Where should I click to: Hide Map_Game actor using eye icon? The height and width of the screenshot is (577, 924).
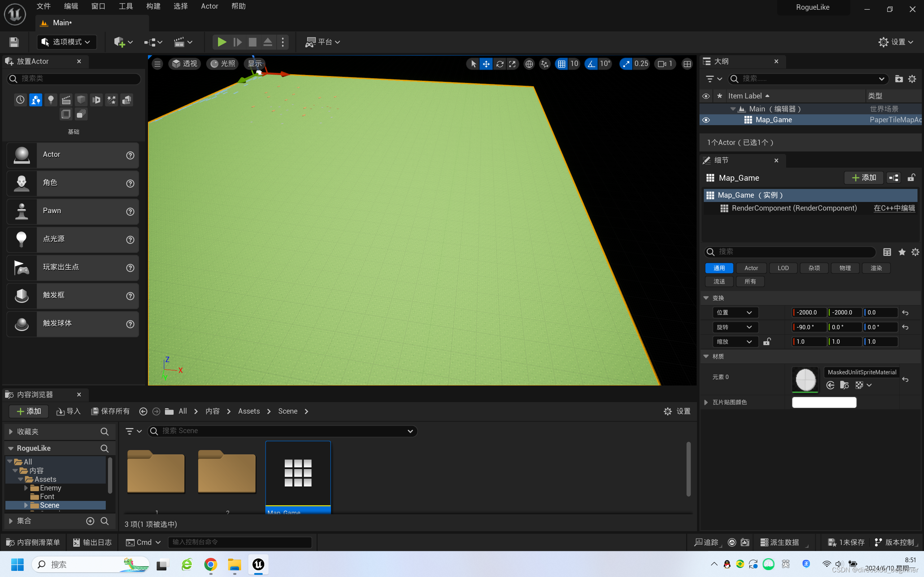point(706,120)
